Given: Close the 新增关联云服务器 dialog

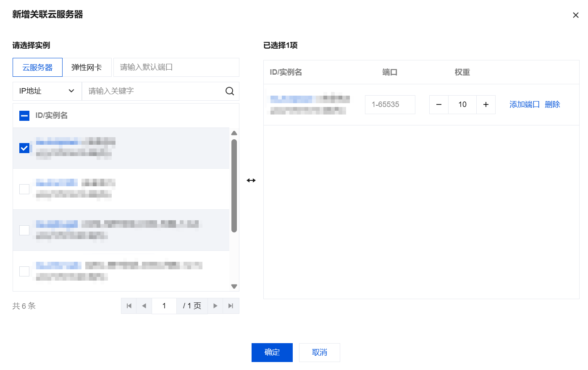Looking at the screenshot, I should (576, 15).
